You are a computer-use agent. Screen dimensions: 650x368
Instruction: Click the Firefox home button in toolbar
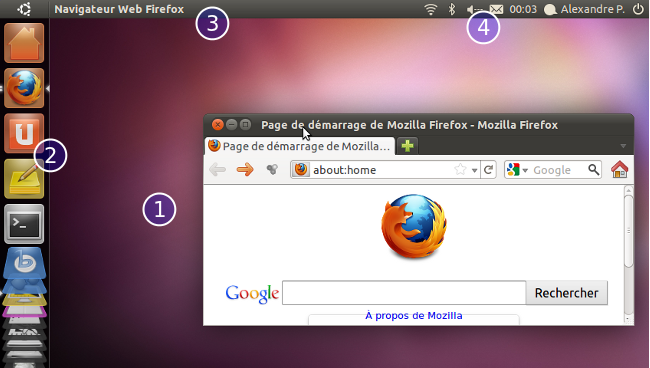(619, 169)
